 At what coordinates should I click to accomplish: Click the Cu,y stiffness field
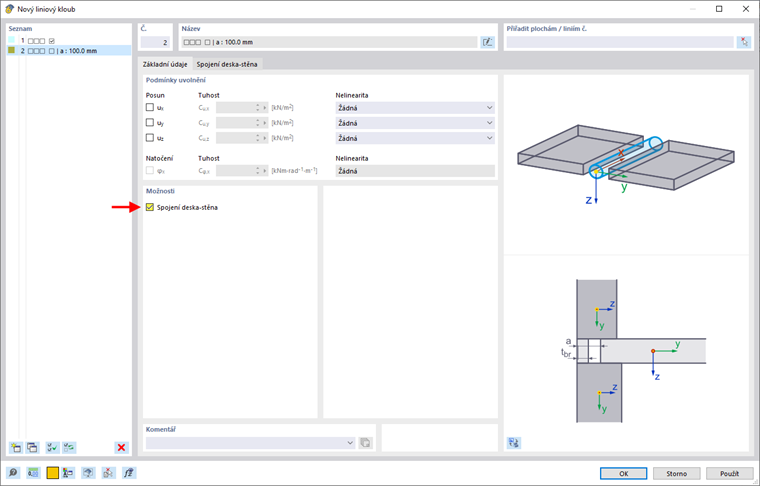pyautogui.click(x=242, y=123)
